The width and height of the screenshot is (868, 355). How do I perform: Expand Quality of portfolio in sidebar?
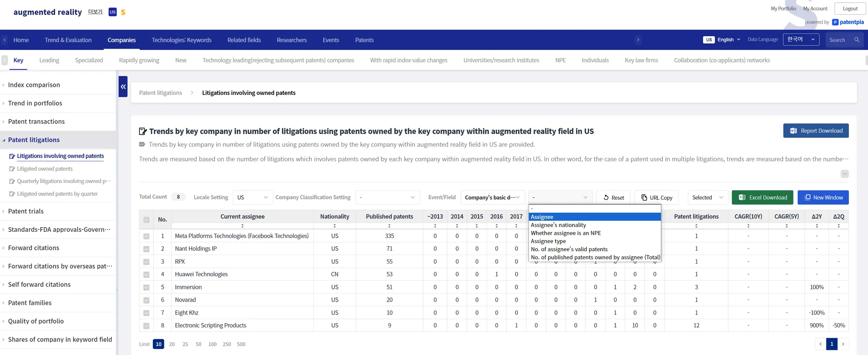[x=36, y=321]
